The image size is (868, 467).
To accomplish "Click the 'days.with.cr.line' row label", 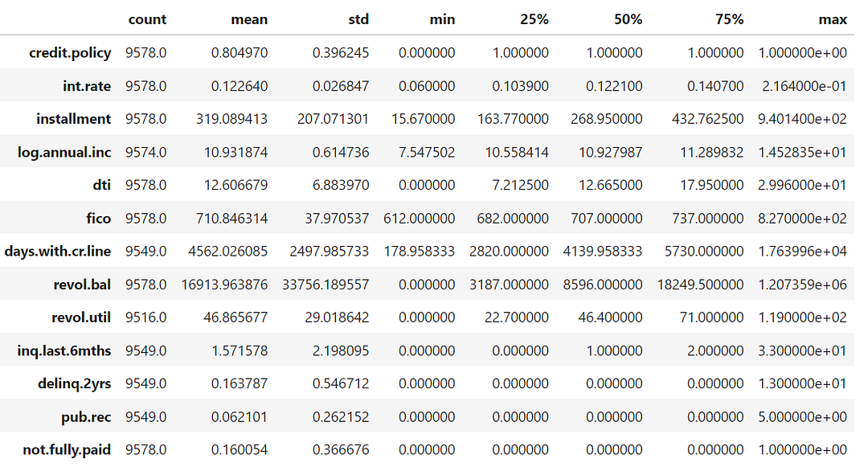I will (x=58, y=252).
